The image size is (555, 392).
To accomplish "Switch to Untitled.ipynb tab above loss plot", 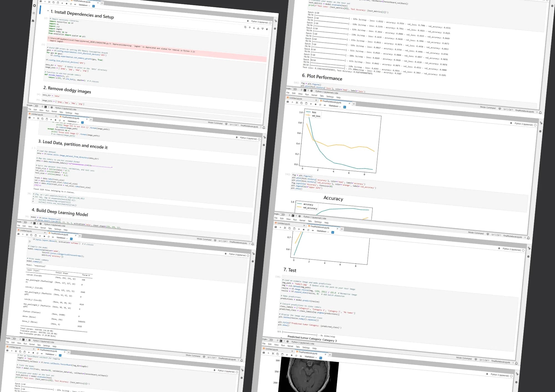I will (296, 98).
